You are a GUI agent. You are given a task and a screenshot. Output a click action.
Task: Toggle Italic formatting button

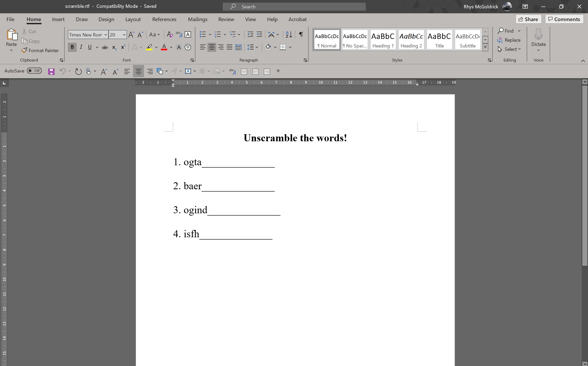(x=81, y=47)
